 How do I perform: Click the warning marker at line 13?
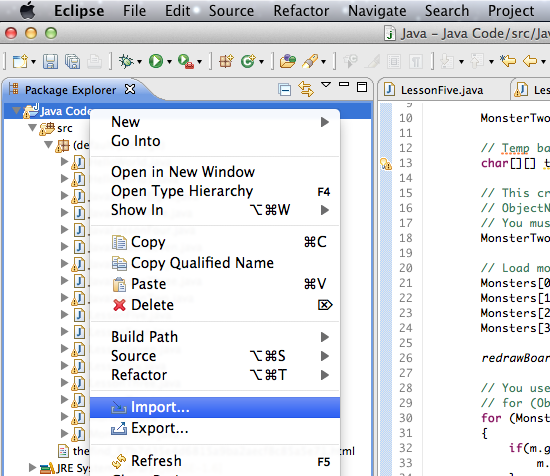pyautogui.click(x=386, y=163)
